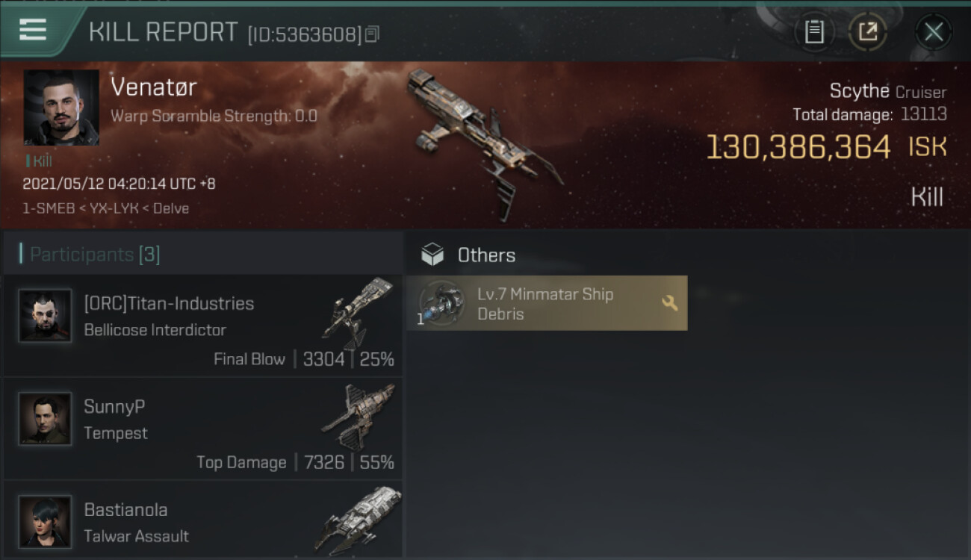This screenshot has width=971, height=560.
Task: Click the Talwar Assault ship icon
Action: [359, 520]
